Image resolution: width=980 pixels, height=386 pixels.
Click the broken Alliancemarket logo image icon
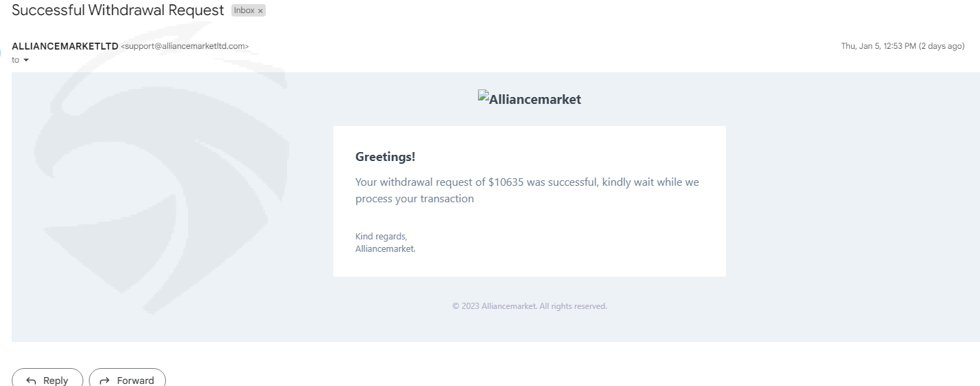(x=483, y=98)
